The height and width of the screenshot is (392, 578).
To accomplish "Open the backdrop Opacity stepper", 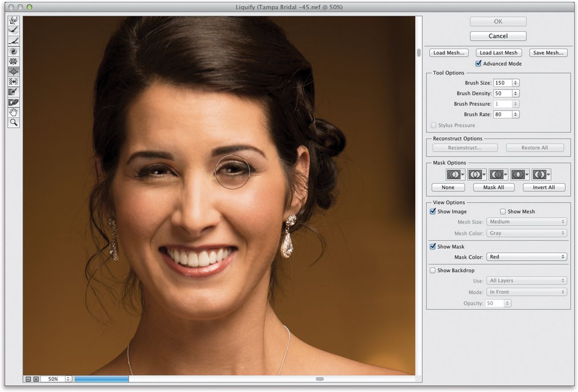I will pyautogui.click(x=508, y=303).
